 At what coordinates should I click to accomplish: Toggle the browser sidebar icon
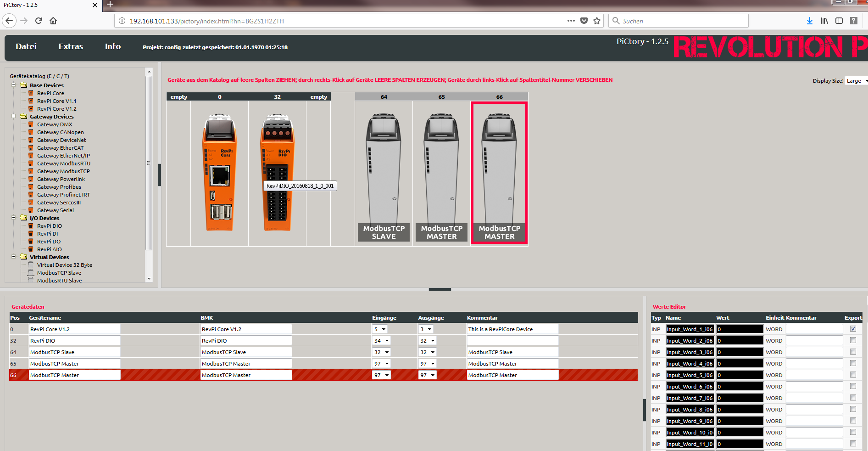839,21
